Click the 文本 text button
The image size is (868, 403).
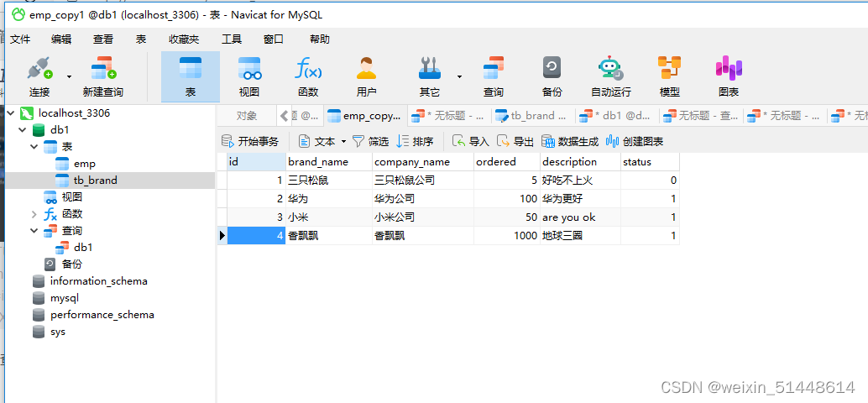pyautogui.click(x=317, y=141)
